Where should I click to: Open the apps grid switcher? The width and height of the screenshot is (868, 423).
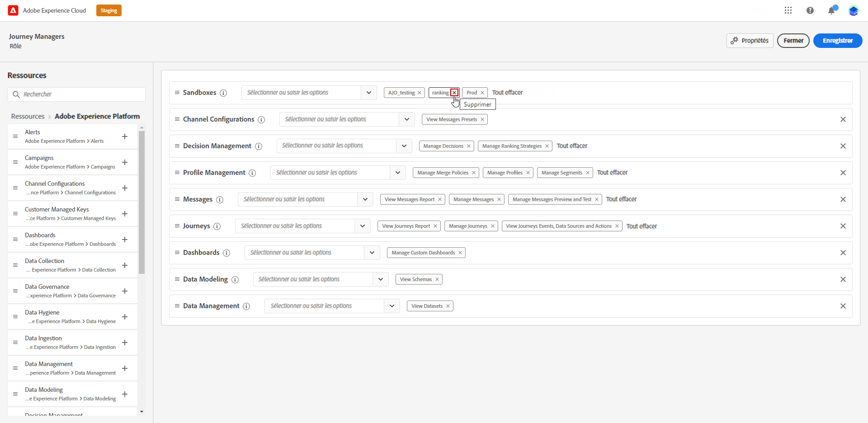(788, 10)
